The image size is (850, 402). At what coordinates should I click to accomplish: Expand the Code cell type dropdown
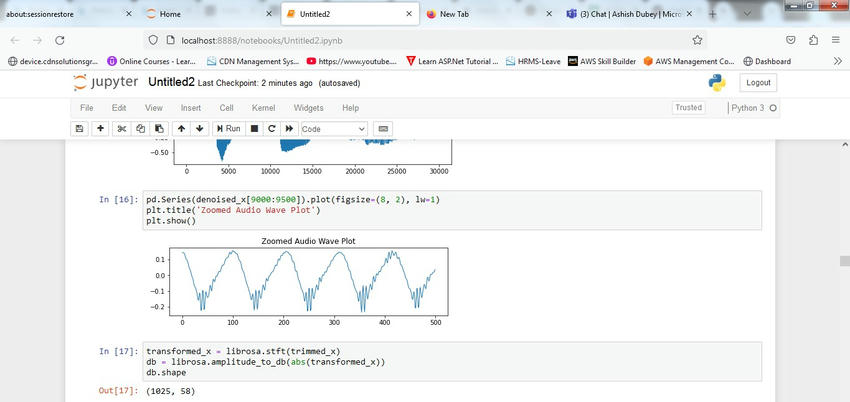point(334,129)
